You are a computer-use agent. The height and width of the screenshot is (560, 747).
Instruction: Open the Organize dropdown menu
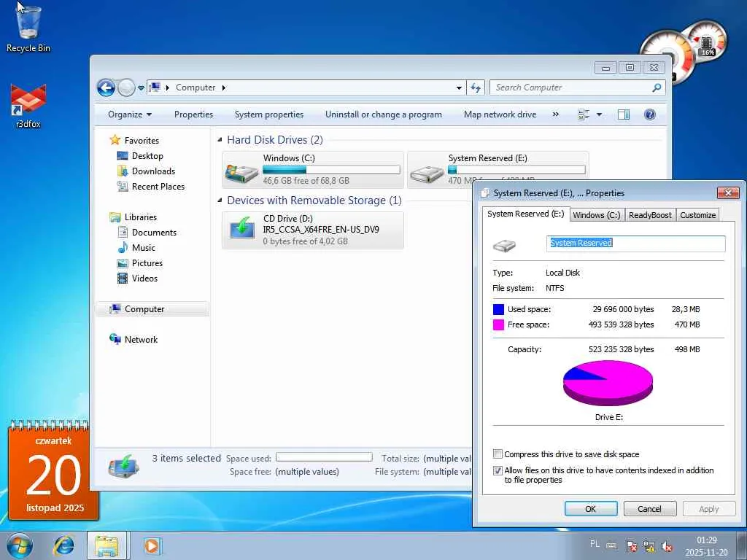point(130,114)
